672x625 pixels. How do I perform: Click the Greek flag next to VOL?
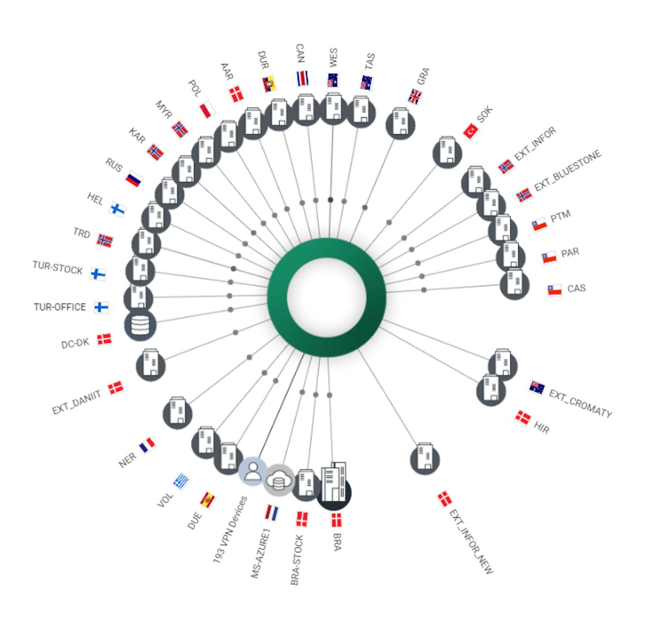181,481
